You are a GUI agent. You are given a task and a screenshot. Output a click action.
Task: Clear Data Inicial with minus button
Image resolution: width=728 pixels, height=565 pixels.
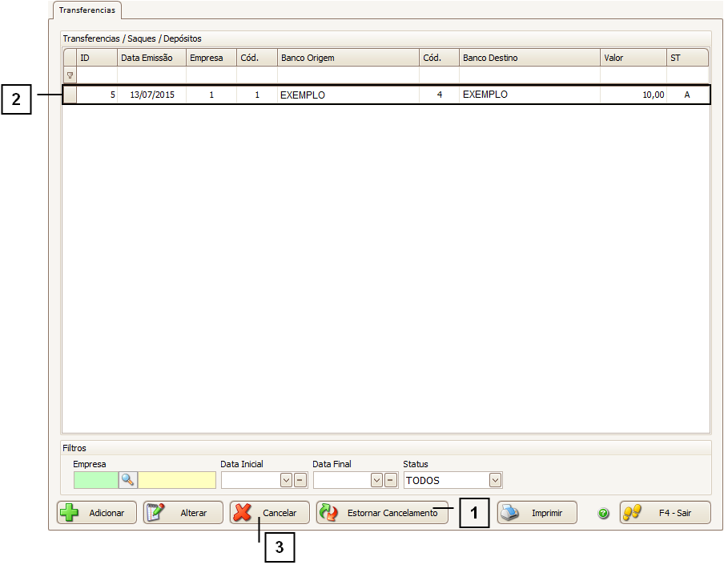click(300, 480)
